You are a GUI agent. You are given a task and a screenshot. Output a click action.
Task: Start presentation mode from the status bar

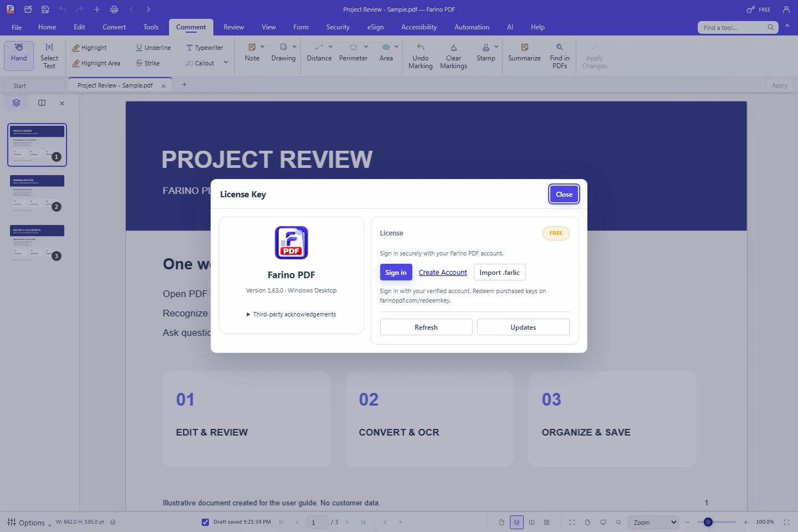(x=603, y=522)
